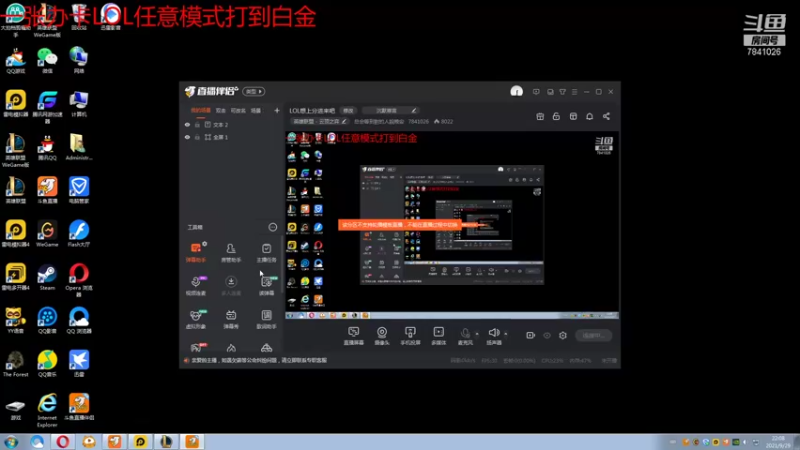The height and width of the screenshot is (450, 800).
Task: Open the menu hamburger icon in title bar
Action: click(574, 92)
